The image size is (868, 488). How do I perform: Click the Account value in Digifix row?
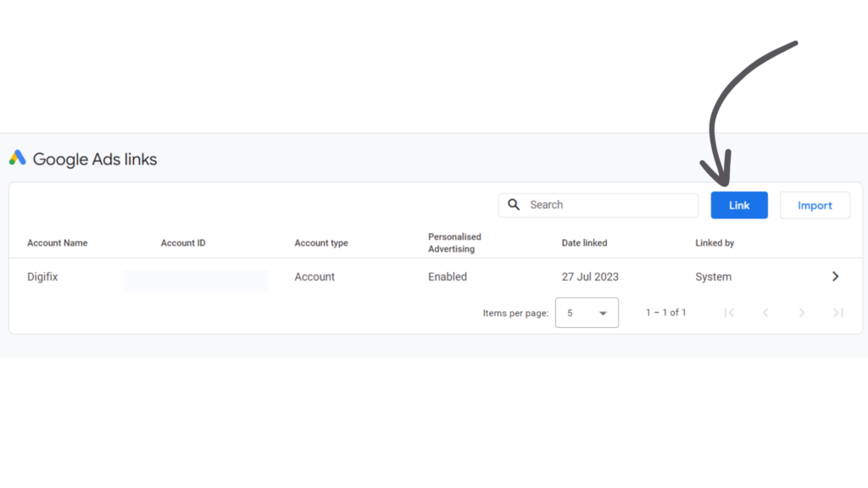(x=314, y=277)
